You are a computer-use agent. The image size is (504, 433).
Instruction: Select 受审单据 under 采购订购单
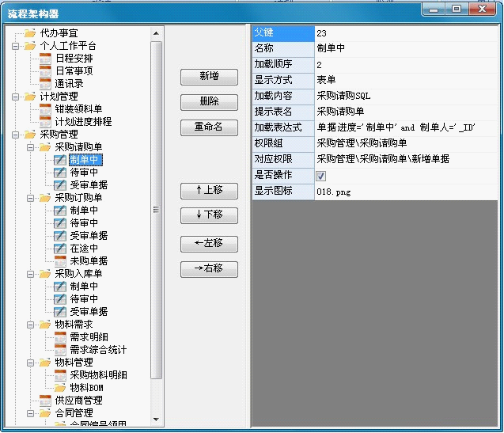pos(89,236)
